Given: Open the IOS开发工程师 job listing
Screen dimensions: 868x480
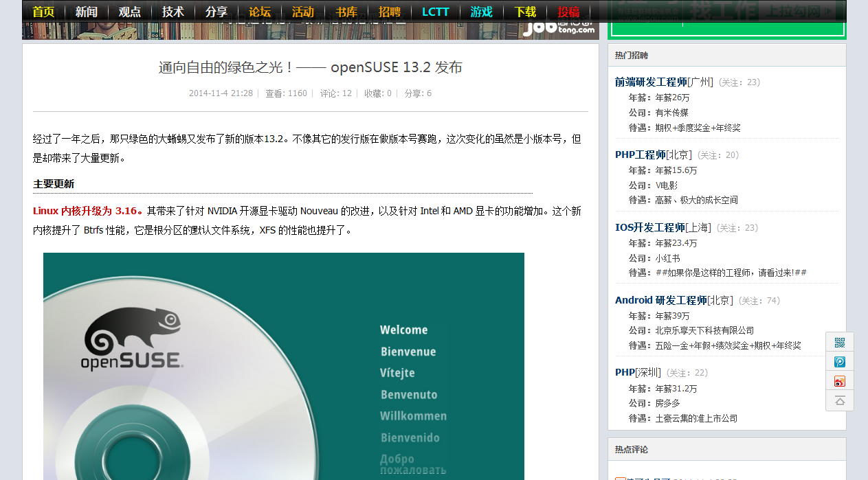Looking at the screenshot, I should coord(650,227).
